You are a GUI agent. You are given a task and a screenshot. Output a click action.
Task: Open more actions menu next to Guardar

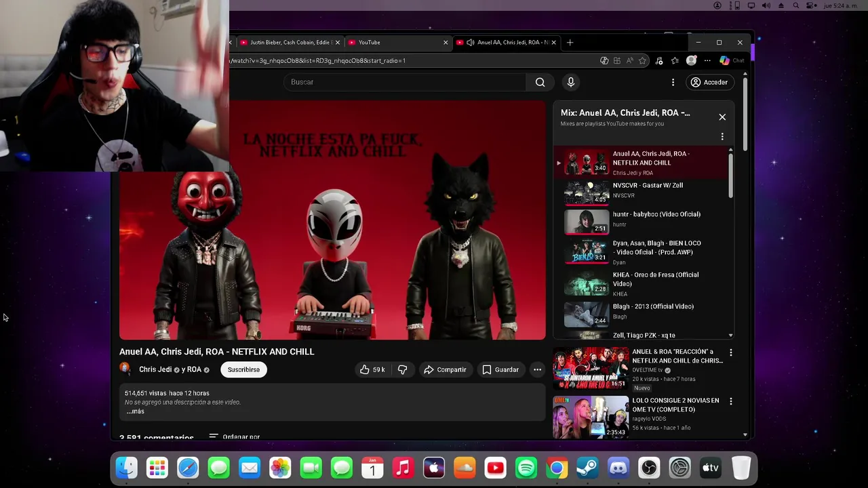[x=537, y=369]
